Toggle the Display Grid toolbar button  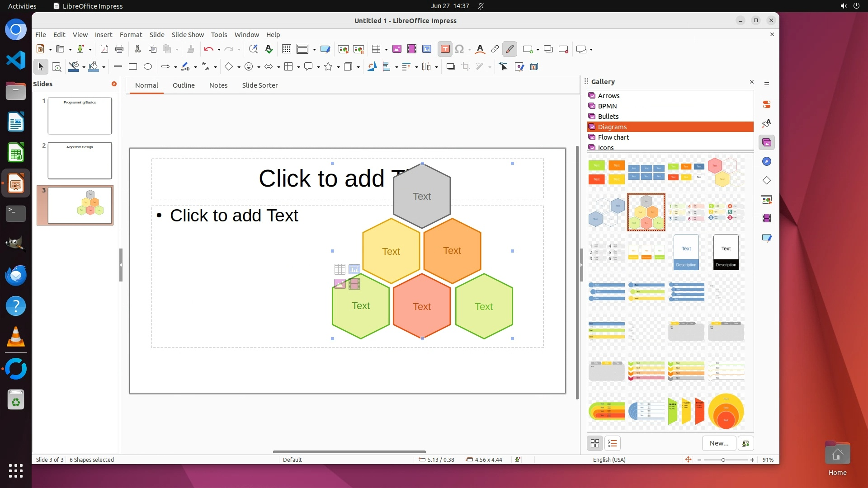(287, 49)
